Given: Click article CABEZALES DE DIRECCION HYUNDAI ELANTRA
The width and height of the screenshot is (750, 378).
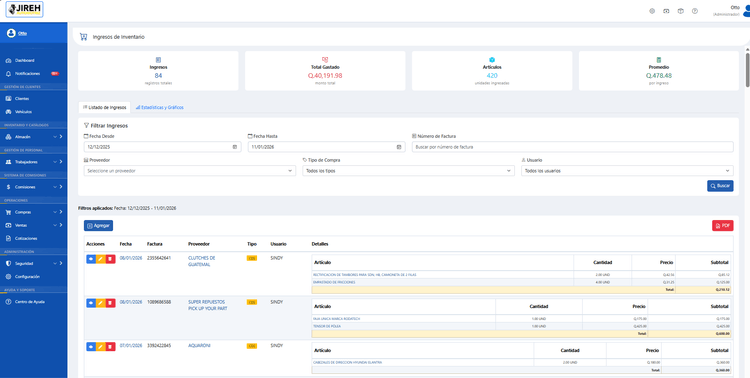Looking at the screenshot, I should [x=347, y=363].
